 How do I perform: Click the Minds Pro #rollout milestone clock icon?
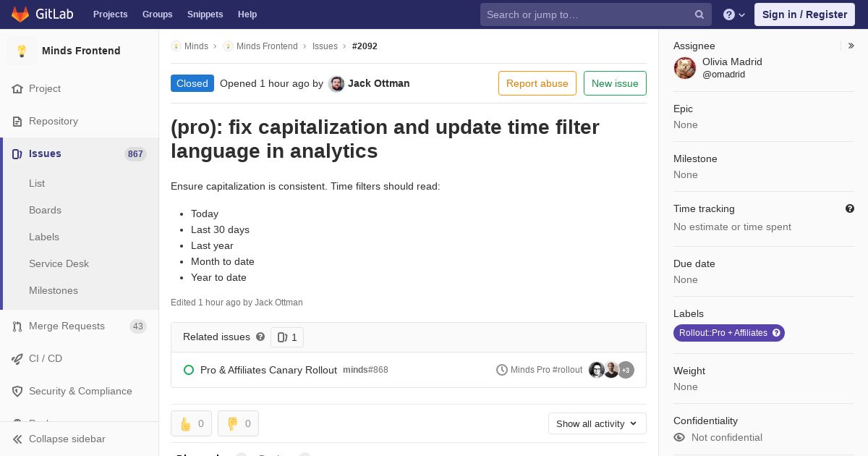(502, 370)
